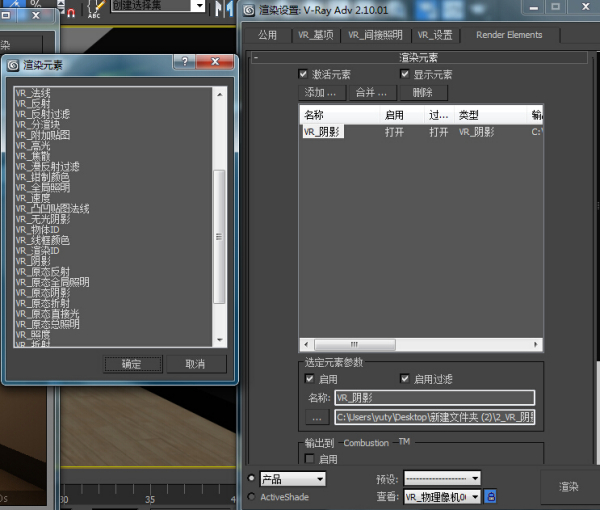600x510 pixels.
Task: Switch to the Render Elements tab
Action: click(509, 35)
